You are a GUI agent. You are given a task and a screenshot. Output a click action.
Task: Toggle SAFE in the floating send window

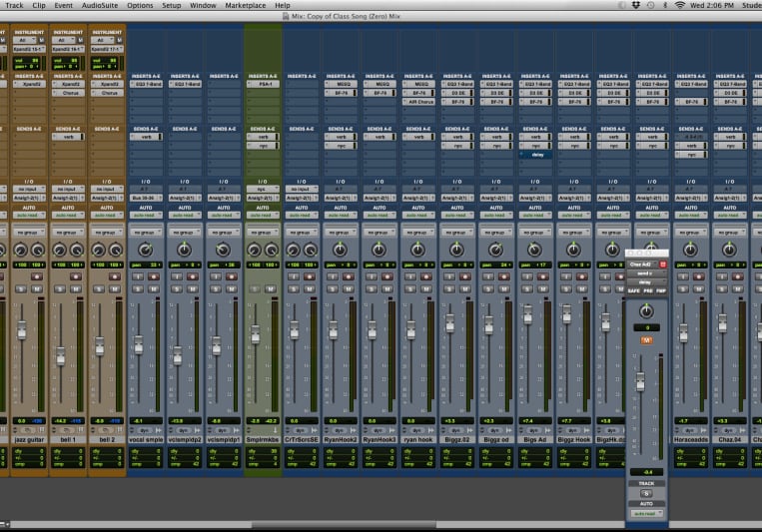click(x=634, y=291)
